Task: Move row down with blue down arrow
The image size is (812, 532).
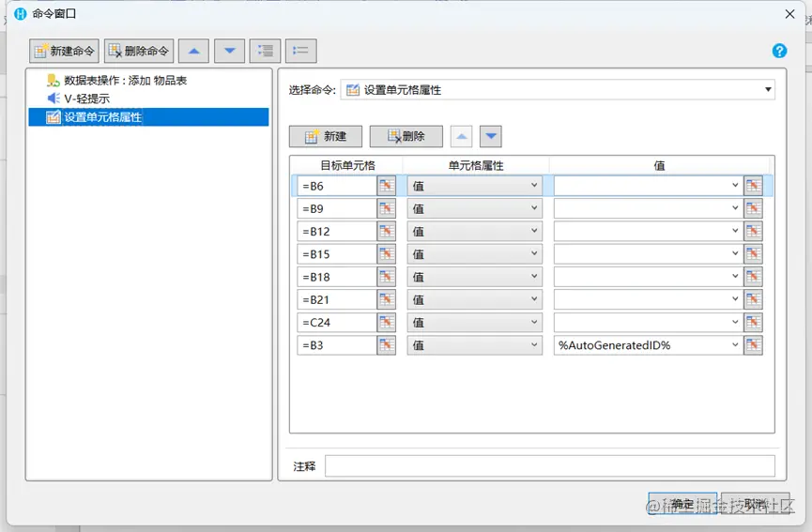Action: [x=491, y=137]
